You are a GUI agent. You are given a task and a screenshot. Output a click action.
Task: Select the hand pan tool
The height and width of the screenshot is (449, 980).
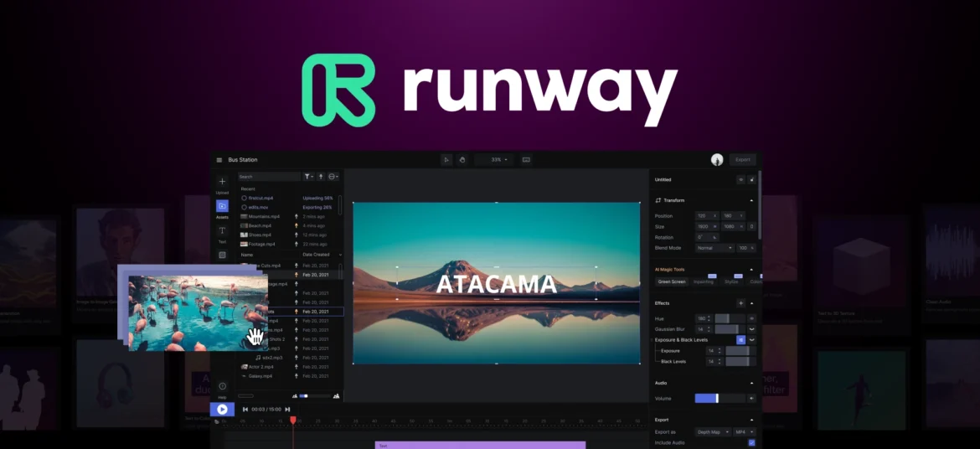click(462, 159)
